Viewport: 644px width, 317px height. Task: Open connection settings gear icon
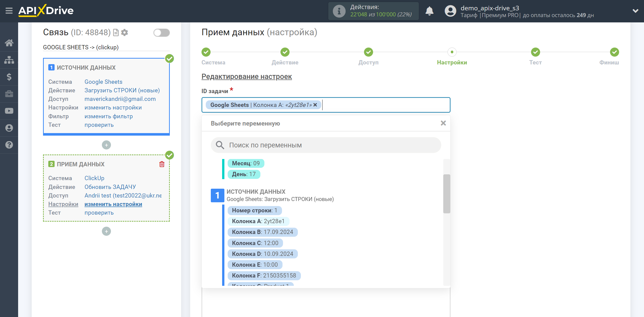point(125,32)
